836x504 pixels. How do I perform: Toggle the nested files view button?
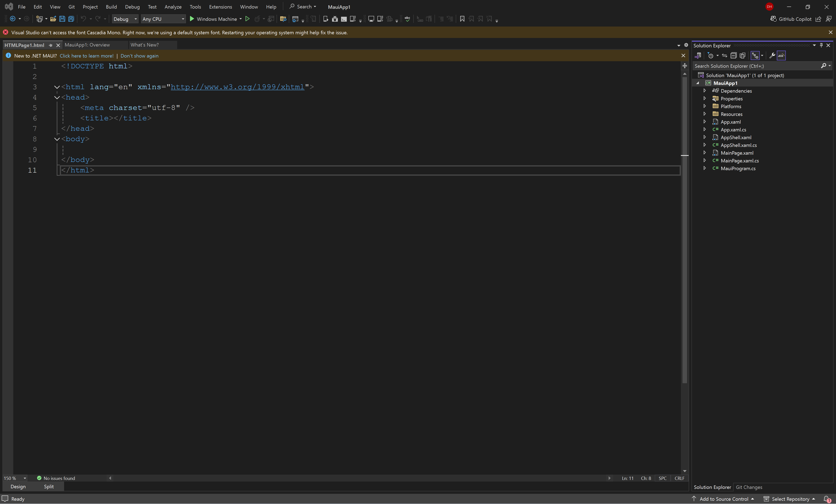pyautogui.click(x=755, y=56)
